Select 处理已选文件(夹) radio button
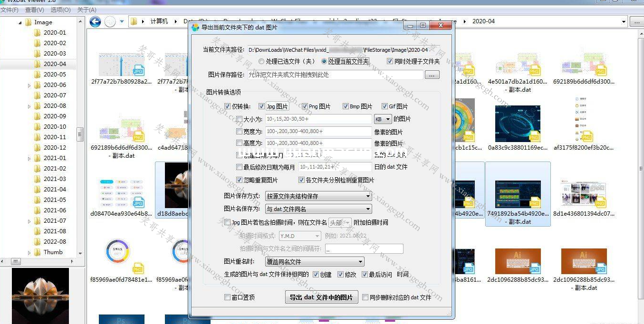Image resolution: width=644 pixels, height=324 pixels. [261, 61]
